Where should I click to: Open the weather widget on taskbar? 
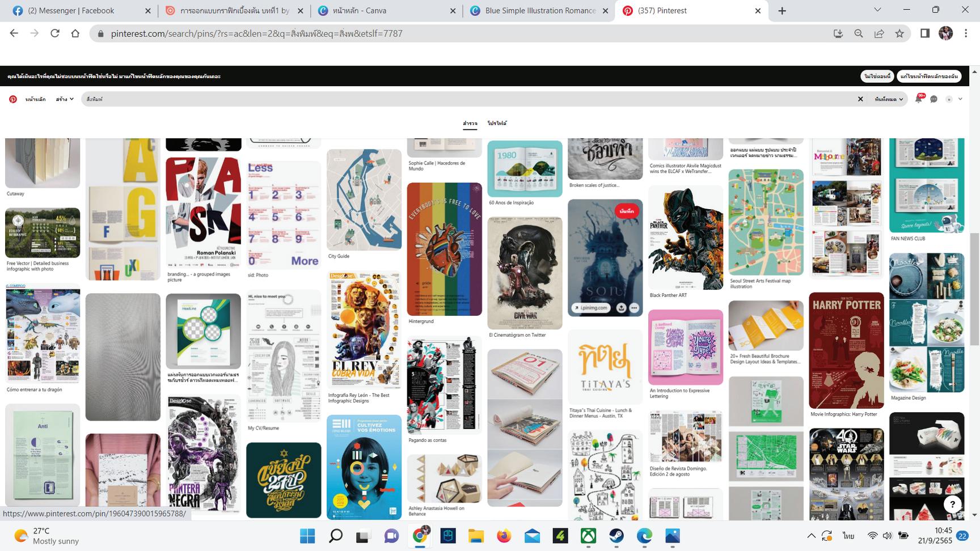pyautogui.click(x=47, y=536)
